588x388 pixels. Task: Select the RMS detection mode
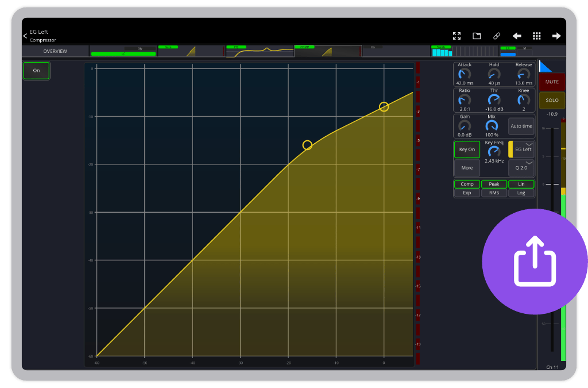pos(494,193)
